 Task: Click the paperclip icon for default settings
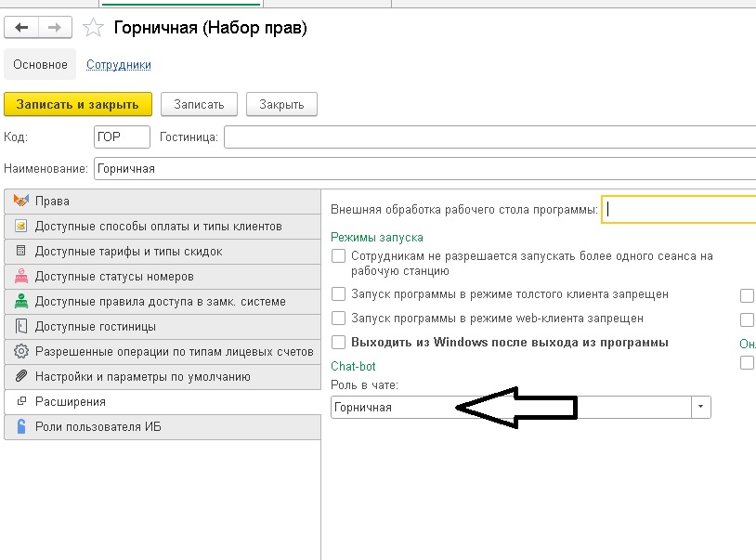click(20, 377)
